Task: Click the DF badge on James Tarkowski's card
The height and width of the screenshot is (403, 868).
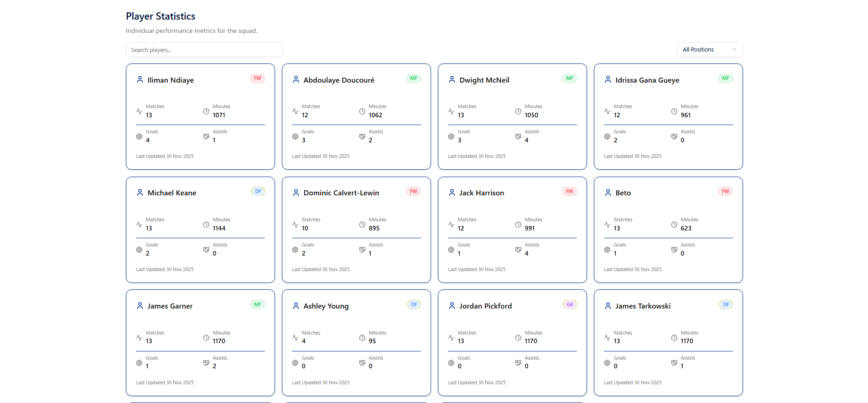Action: coord(726,304)
